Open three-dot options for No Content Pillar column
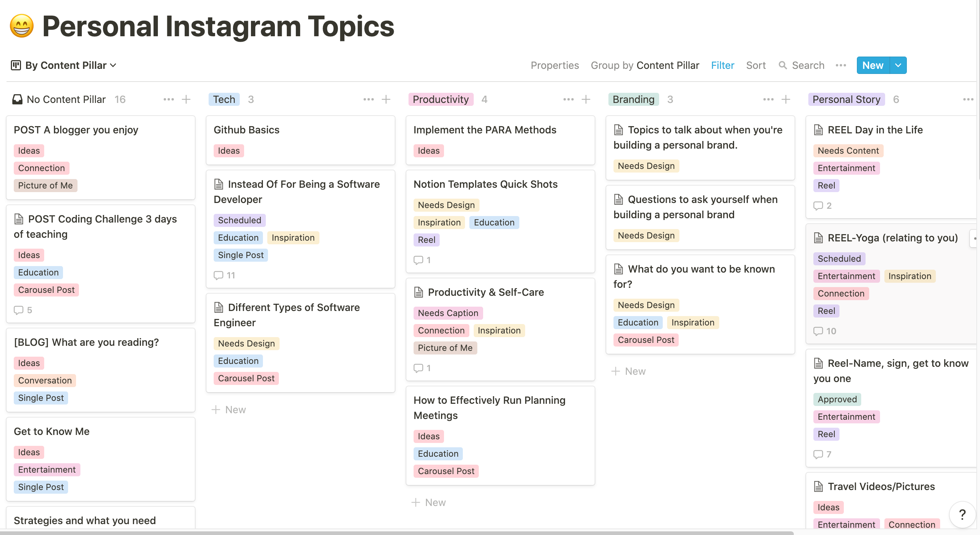 168,99
